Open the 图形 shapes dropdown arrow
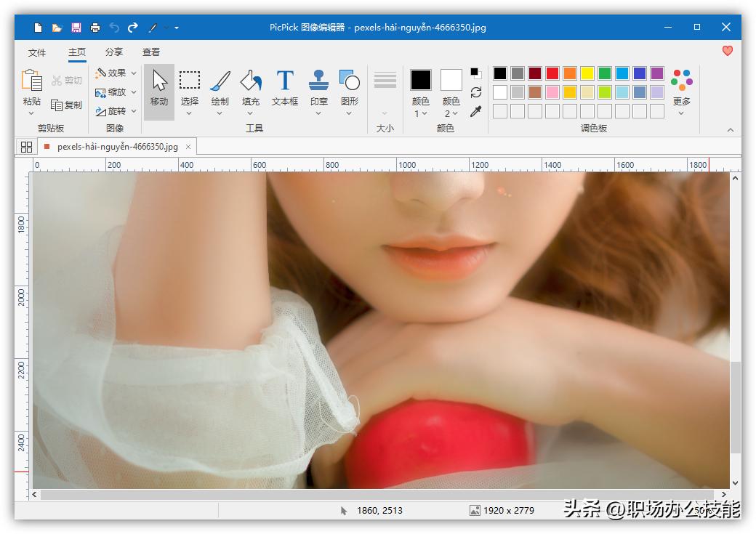 point(349,113)
